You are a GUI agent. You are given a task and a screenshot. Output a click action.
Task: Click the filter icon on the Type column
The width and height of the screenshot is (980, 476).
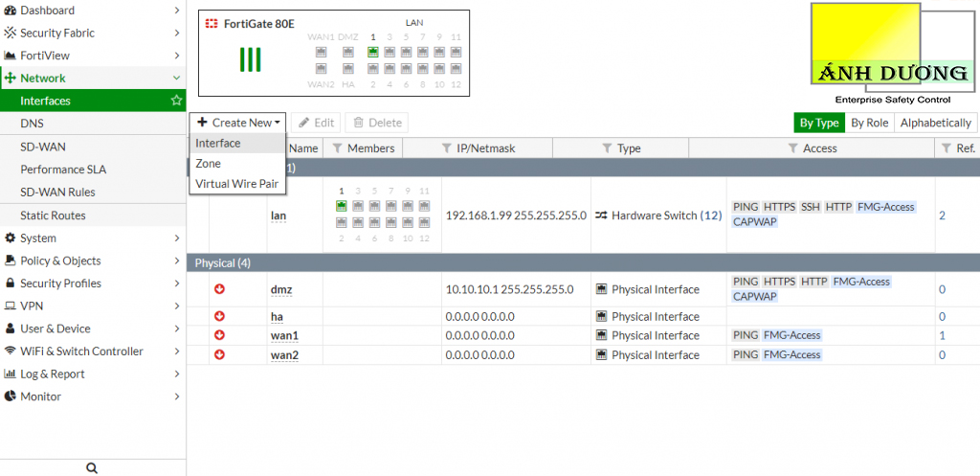606,148
